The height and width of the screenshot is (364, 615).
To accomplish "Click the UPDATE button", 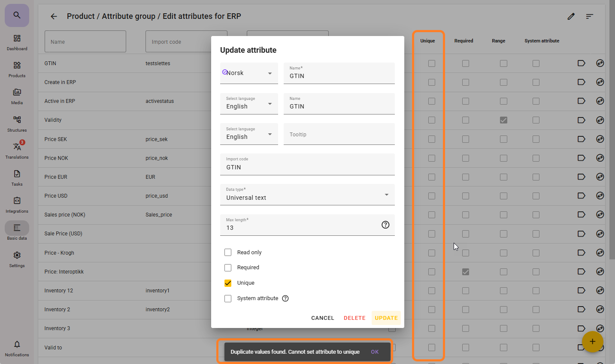I will (x=386, y=318).
